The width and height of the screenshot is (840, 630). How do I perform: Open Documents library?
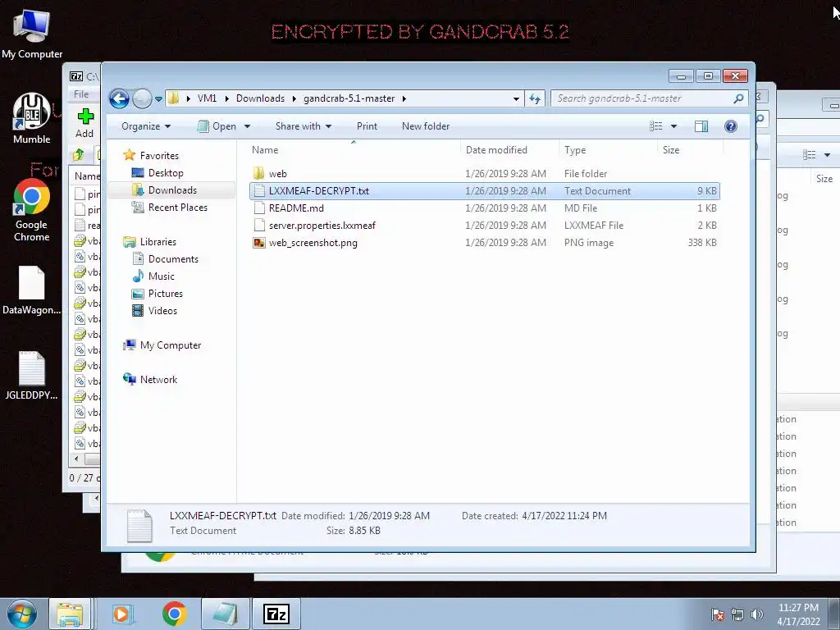(173, 259)
